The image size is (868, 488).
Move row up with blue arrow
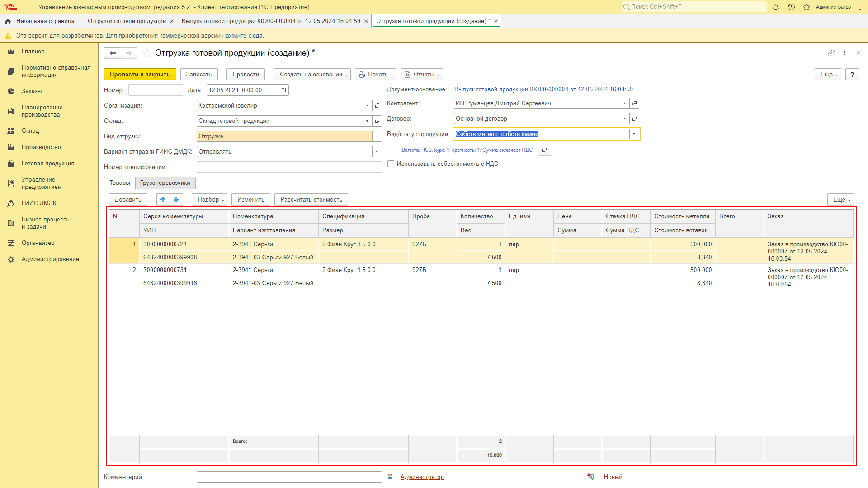[163, 200]
